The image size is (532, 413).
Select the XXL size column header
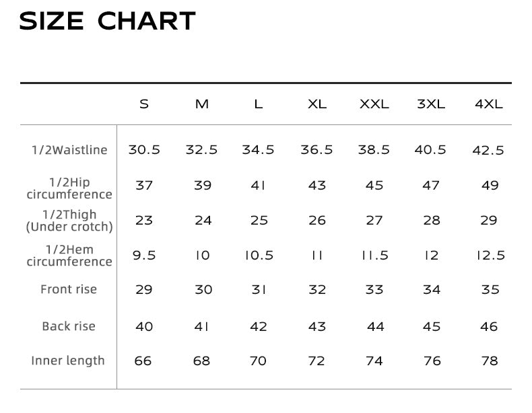(x=374, y=104)
